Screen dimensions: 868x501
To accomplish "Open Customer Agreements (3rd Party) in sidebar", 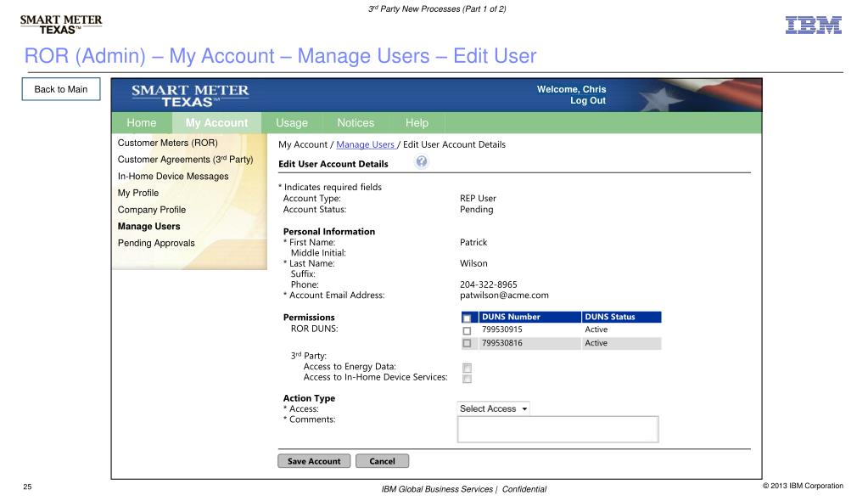I will pyautogui.click(x=186, y=160).
